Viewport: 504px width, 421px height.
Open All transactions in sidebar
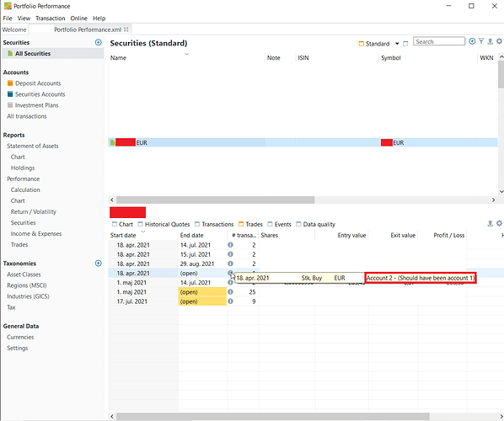(27, 116)
